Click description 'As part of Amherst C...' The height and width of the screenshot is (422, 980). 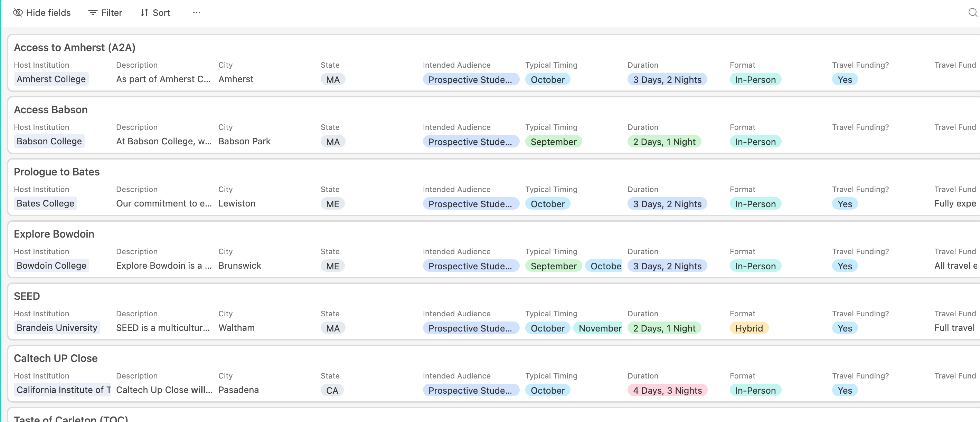click(x=163, y=79)
